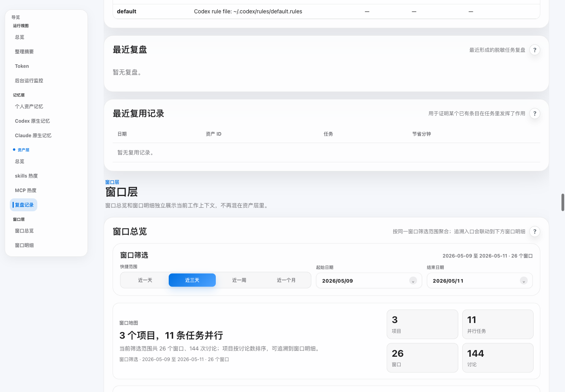
Task: Open 总览 under 运行视图
Action: pyautogui.click(x=20, y=37)
